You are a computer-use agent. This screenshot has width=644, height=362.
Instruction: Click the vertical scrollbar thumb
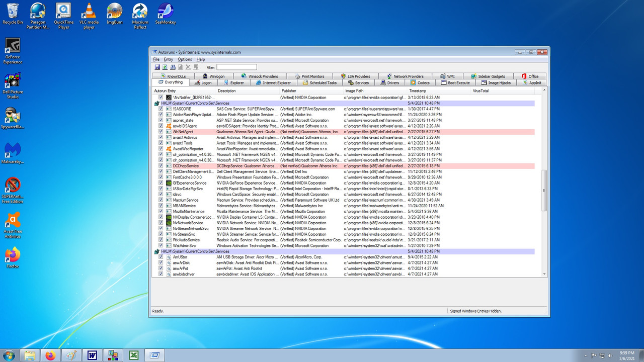[544, 191]
